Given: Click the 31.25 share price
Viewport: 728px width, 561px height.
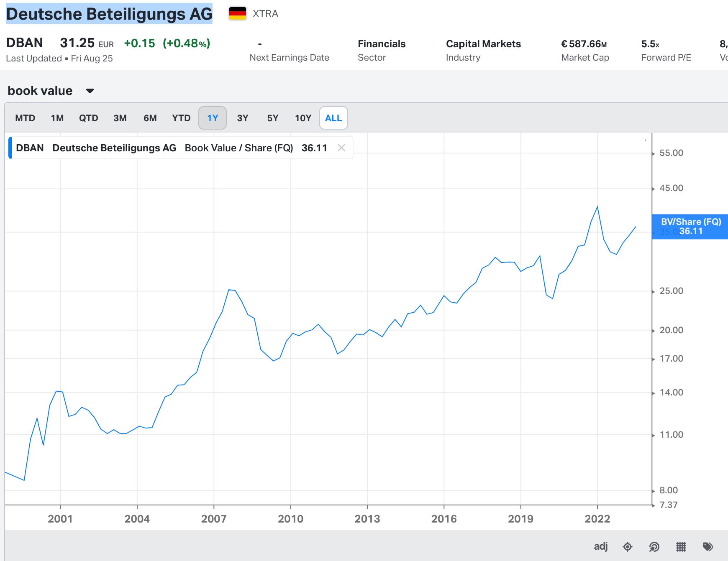Looking at the screenshot, I should (x=77, y=43).
